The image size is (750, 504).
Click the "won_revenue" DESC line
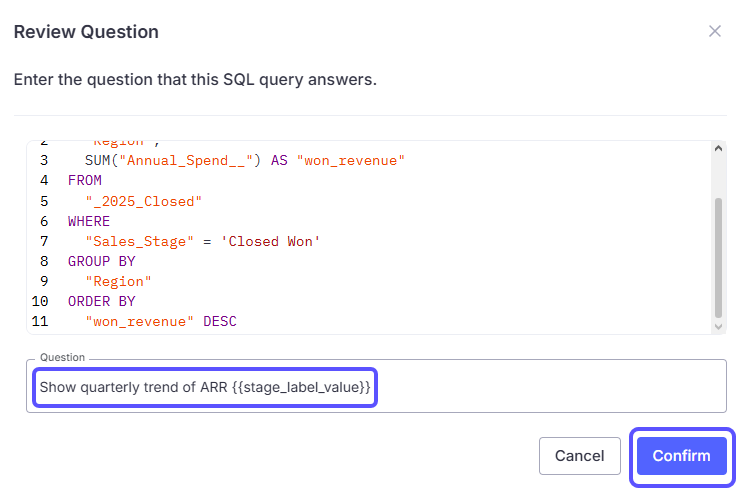point(161,321)
